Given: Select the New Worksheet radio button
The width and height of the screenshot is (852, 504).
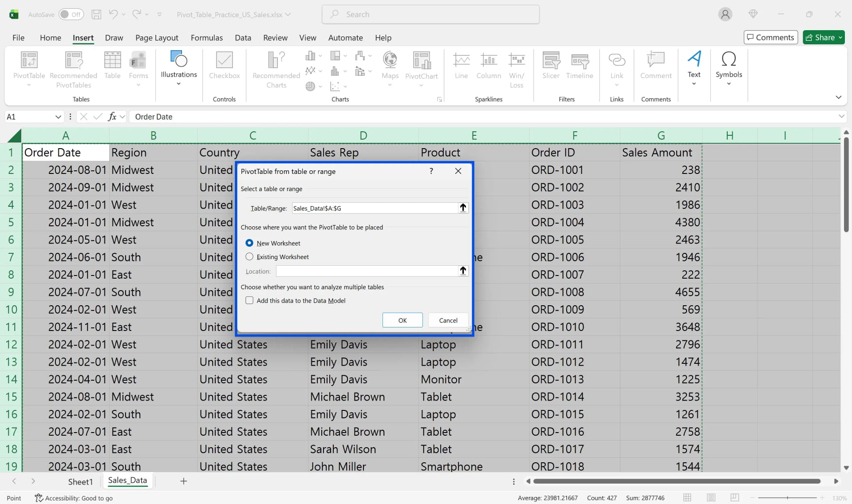Looking at the screenshot, I should tap(250, 243).
